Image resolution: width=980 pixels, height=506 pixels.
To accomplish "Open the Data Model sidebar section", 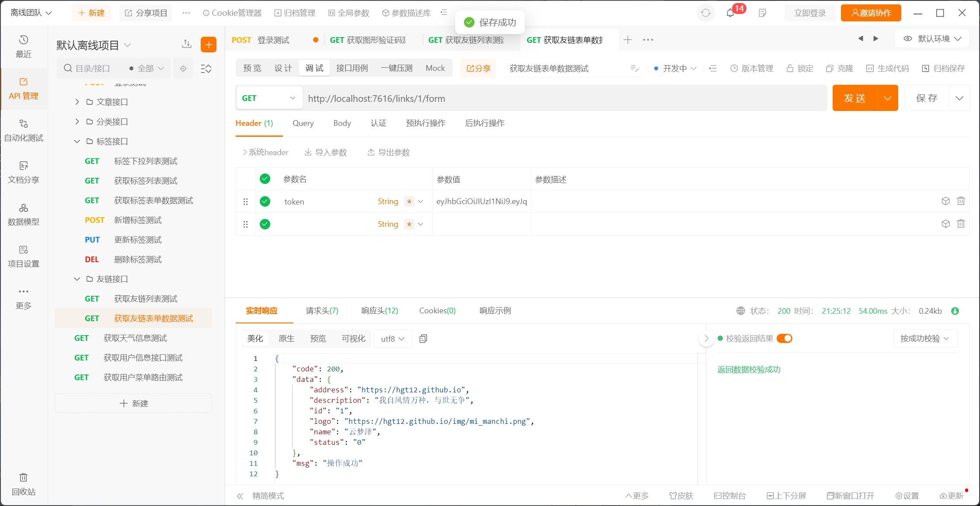I will tap(24, 214).
